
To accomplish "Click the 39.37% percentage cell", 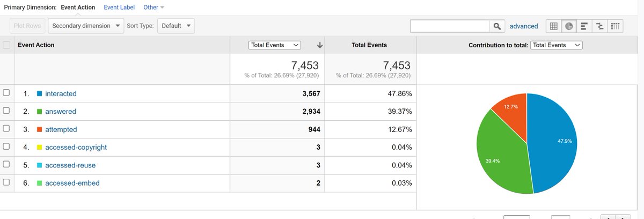I will pos(370,112).
